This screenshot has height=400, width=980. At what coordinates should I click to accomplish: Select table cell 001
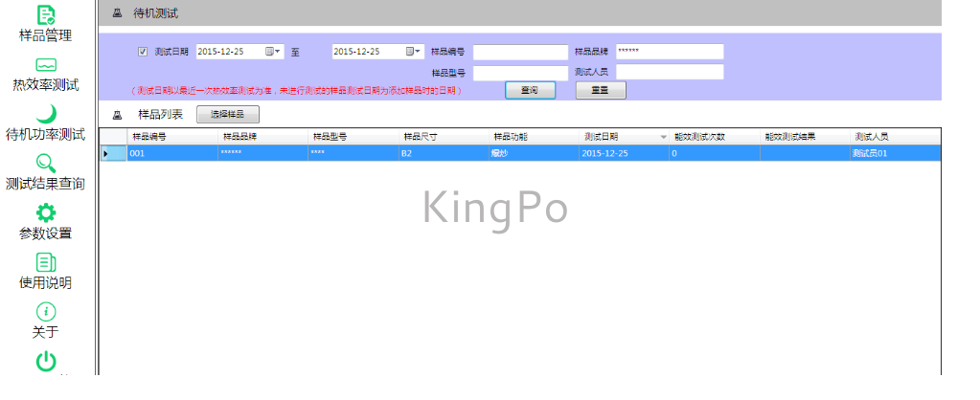172,153
